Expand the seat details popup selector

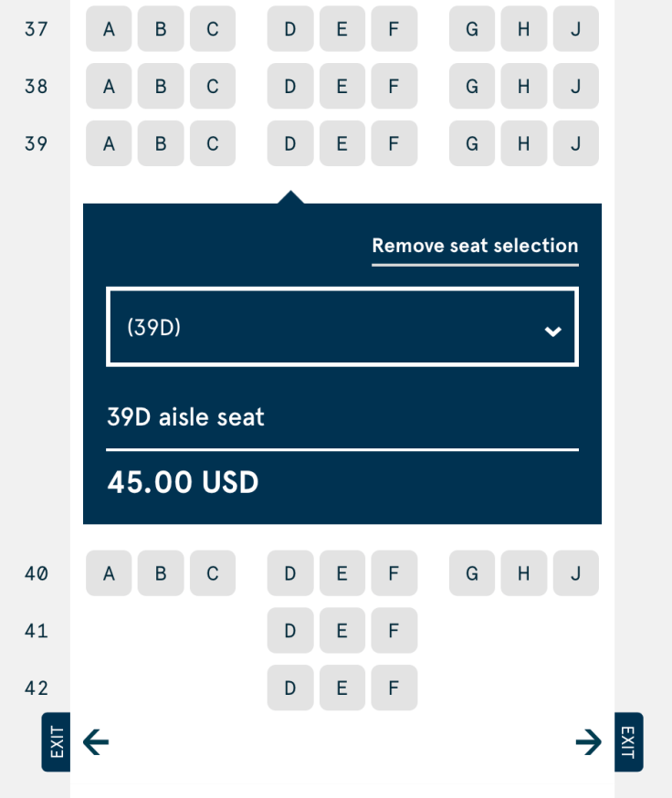(x=342, y=327)
